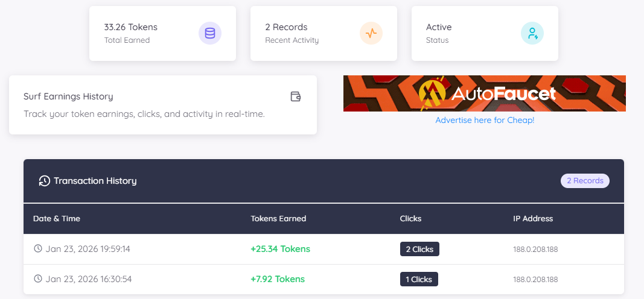Click the clock icon beside 19:59:14 entry
The height and width of the screenshot is (299, 644).
(x=38, y=249)
